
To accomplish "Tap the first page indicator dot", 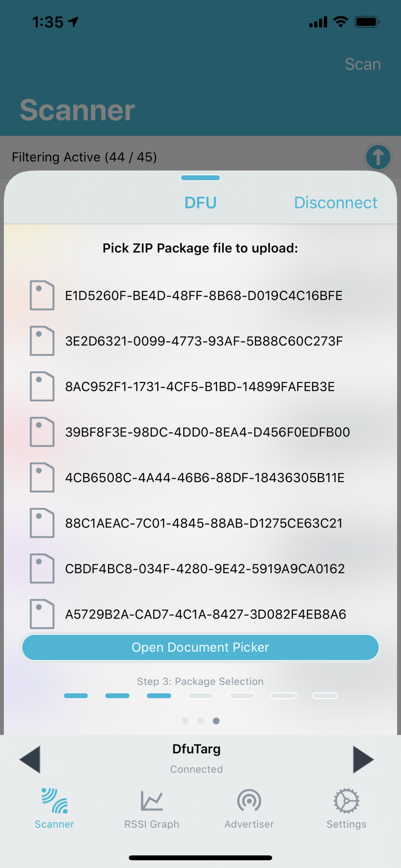I will coord(185,721).
